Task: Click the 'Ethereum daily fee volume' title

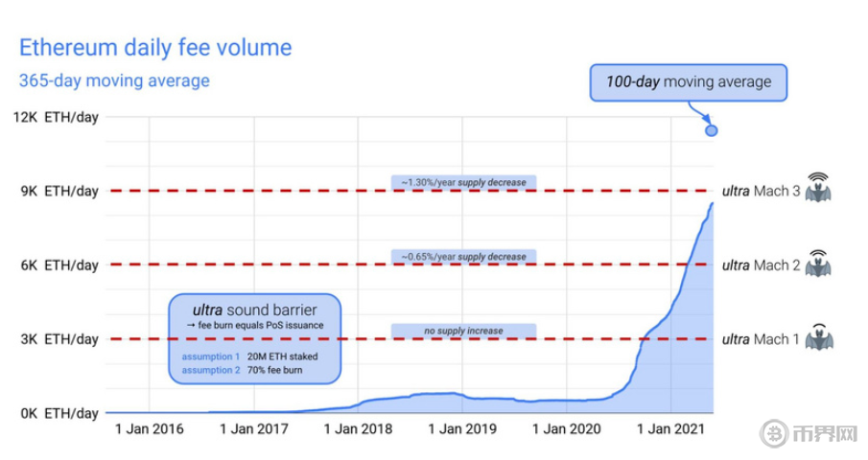Action: (x=155, y=48)
